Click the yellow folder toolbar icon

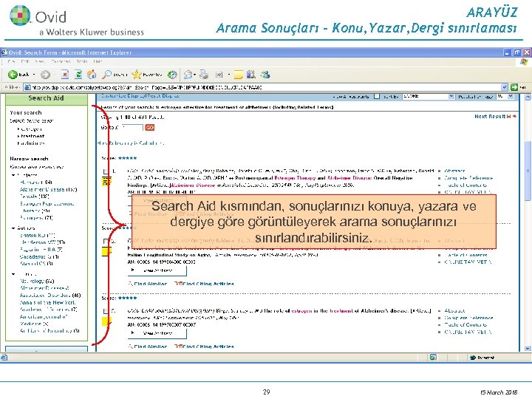click(x=239, y=75)
